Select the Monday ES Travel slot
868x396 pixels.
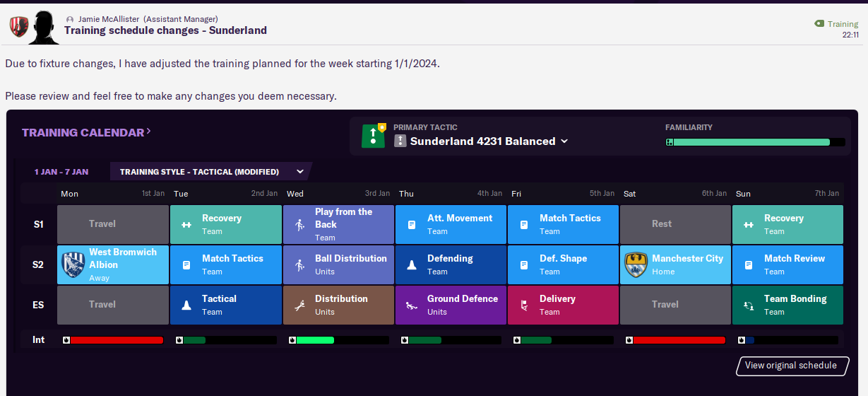[x=113, y=305]
